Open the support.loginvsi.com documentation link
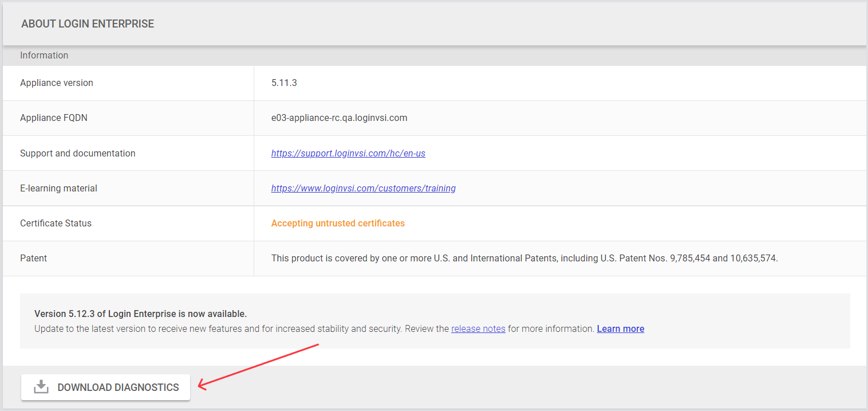 pyautogui.click(x=348, y=153)
